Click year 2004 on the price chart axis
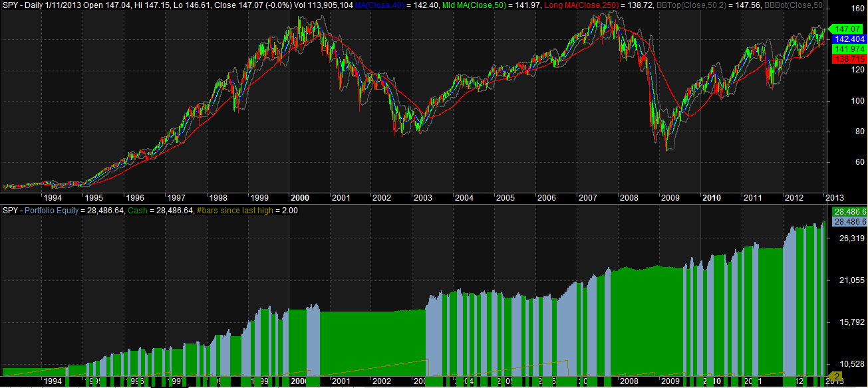Image resolution: width=868 pixels, height=388 pixels. point(464,198)
